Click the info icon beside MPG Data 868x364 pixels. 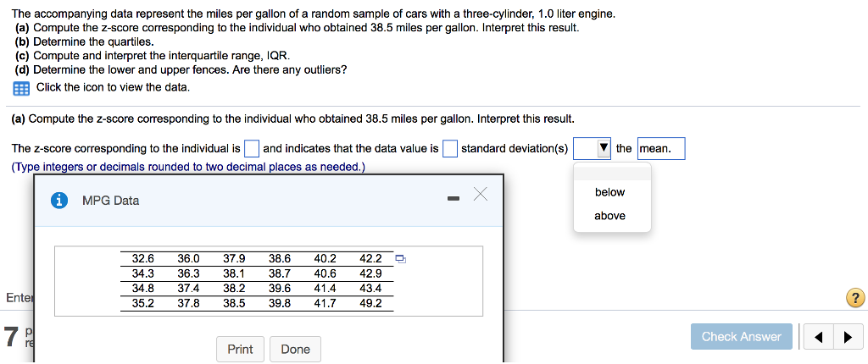point(58,201)
